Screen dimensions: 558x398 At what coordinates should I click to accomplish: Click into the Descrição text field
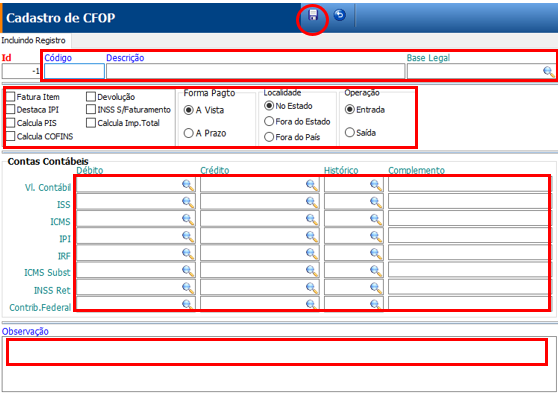[256, 71]
